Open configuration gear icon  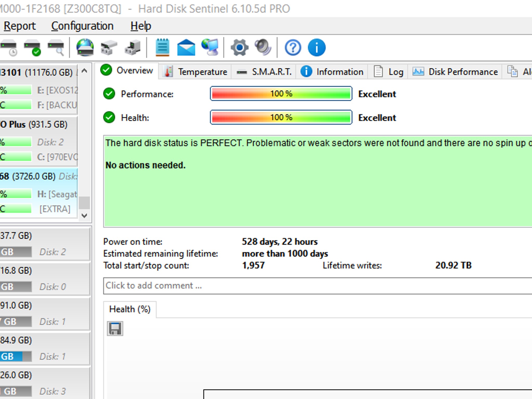click(239, 48)
